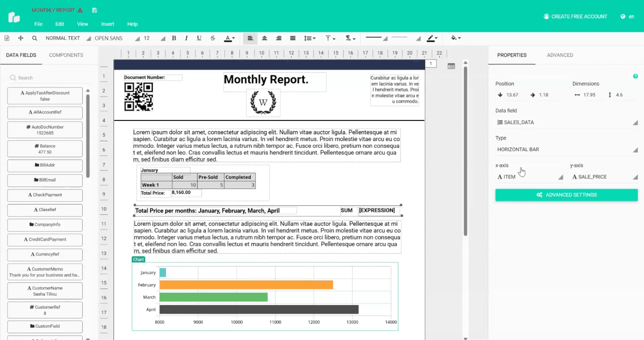644x340 pixels.
Task: Select the CheckPayment data field
Action: click(x=45, y=195)
